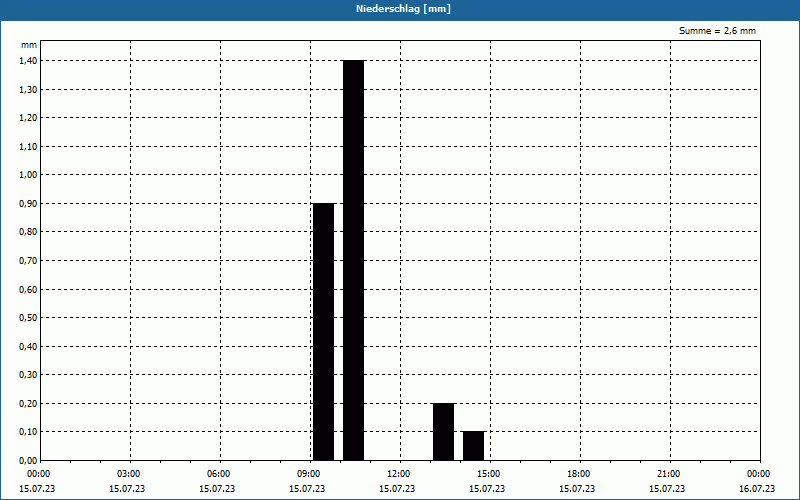Select the 03:00 time label
Image resolution: width=800 pixels, height=500 pixels.
tap(129, 474)
